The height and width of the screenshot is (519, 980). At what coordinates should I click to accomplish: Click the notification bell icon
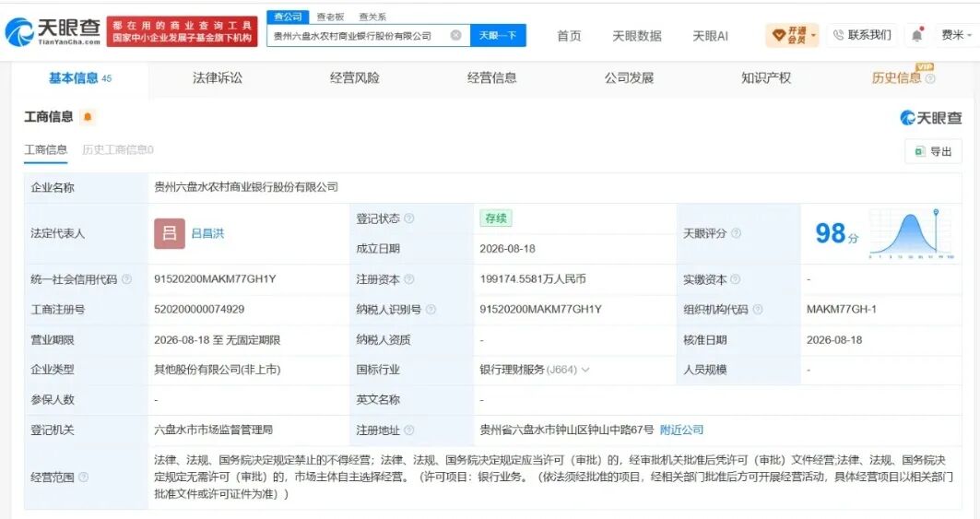916,36
